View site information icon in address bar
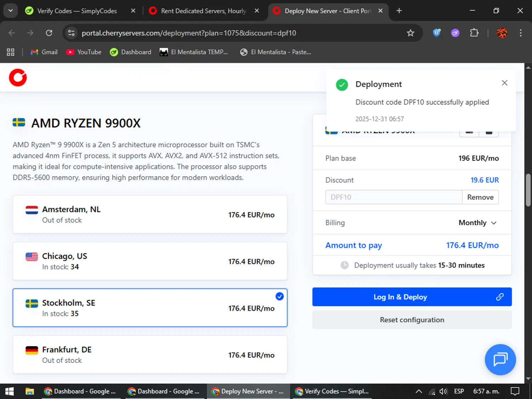The width and height of the screenshot is (532, 399). [x=71, y=33]
